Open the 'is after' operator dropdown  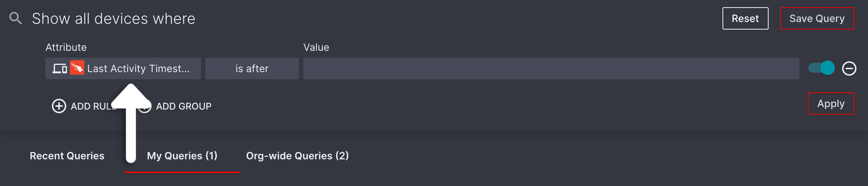point(252,68)
